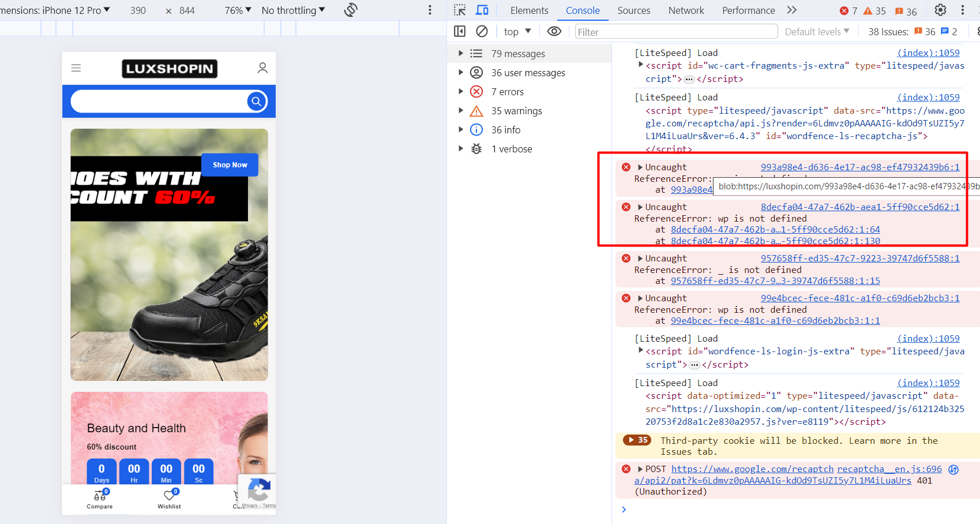980x524 pixels.
Task: Click the console Filter input field
Action: tap(676, 32)
